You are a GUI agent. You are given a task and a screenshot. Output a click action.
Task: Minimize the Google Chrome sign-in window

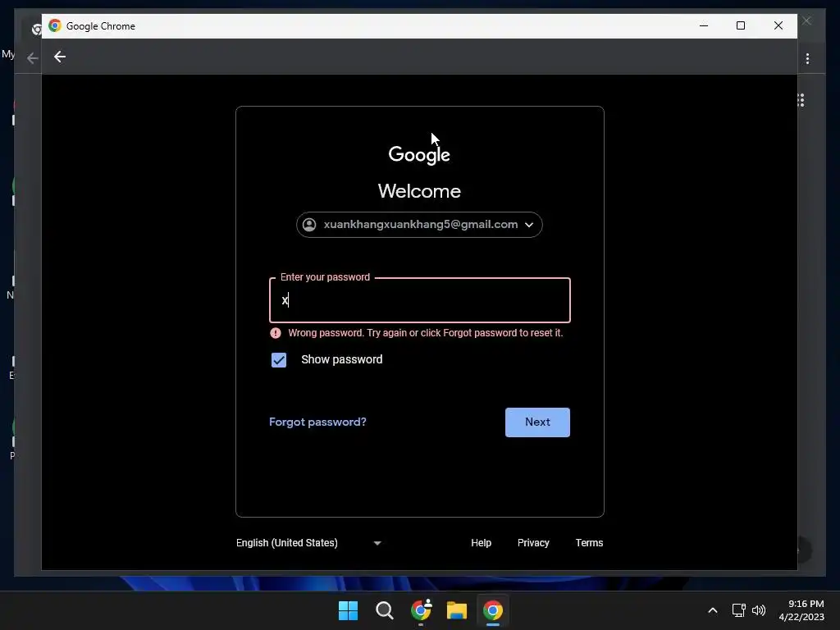point(704,25)
